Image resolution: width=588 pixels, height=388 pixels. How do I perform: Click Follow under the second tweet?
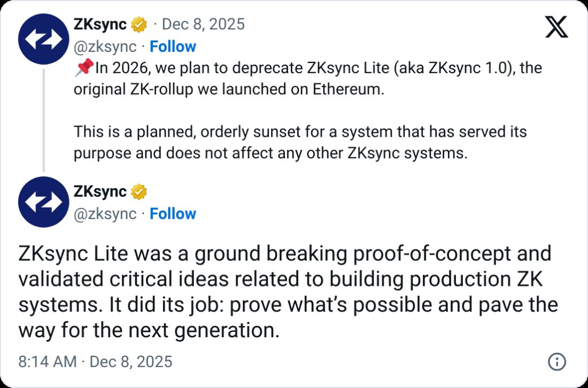[172, 214]
